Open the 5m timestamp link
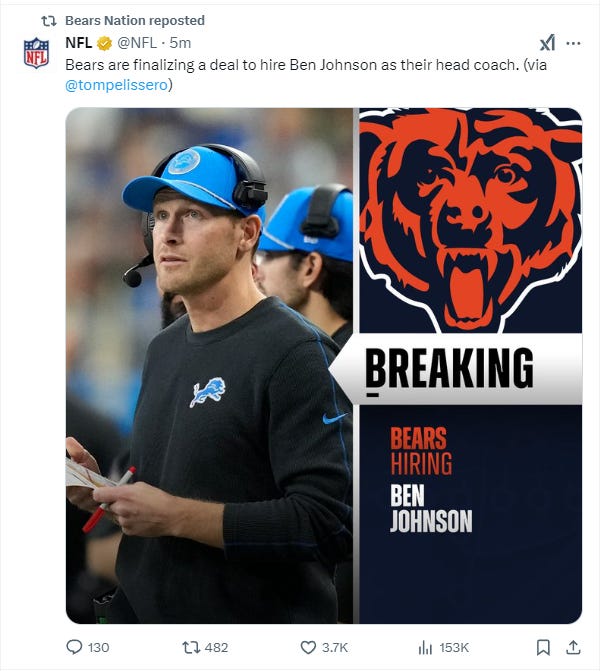 (180, 43)
